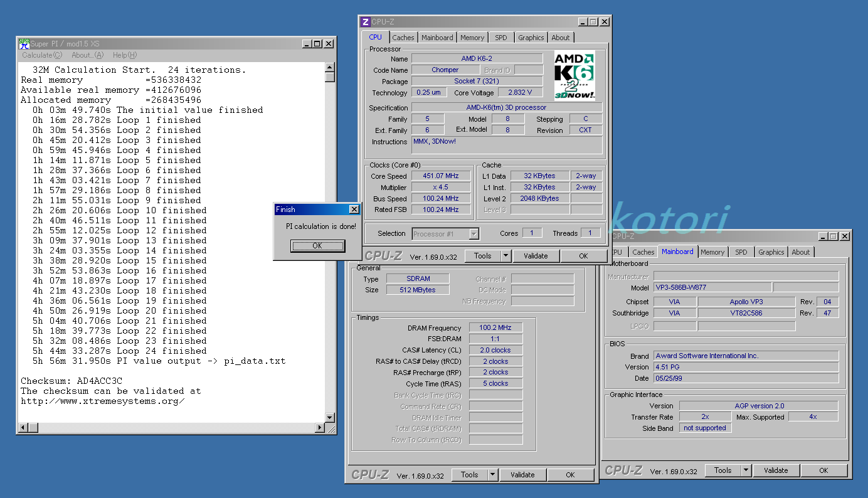This screenshot has width=868, height=498.
Task: Switch to Mainboard tab in front CPU-Z window
Action: 437,38
